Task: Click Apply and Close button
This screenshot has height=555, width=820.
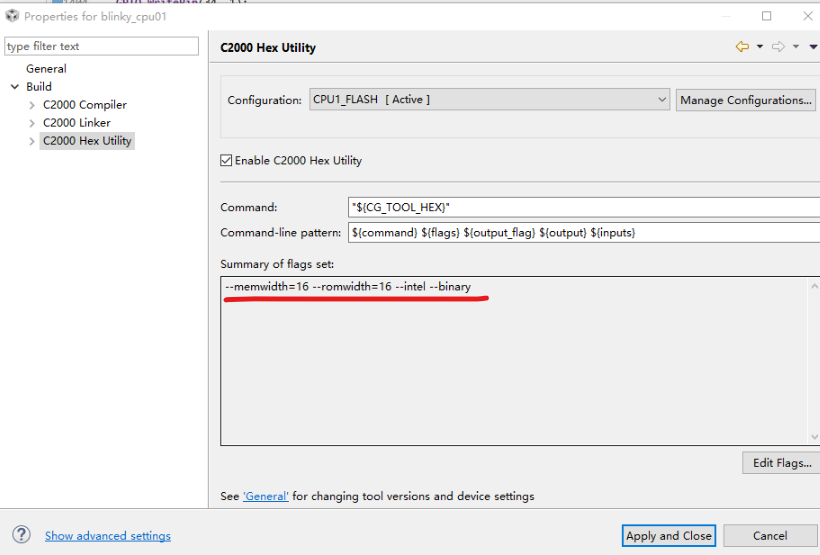Action: point(669,536)
